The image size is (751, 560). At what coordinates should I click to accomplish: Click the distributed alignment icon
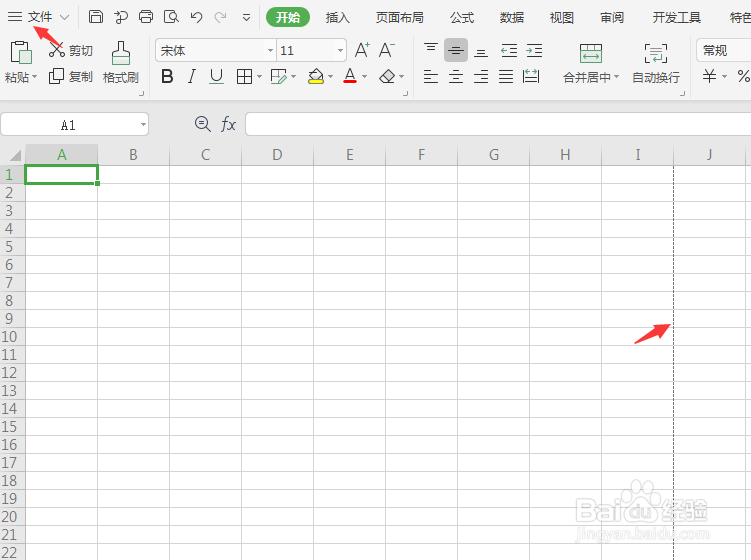(x=531, y=76)
